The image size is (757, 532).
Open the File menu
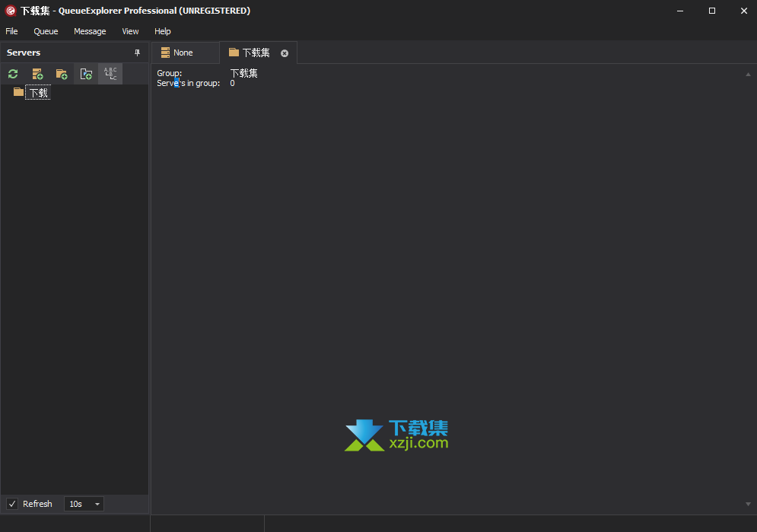pyautogui.click(x=11, y=31)
